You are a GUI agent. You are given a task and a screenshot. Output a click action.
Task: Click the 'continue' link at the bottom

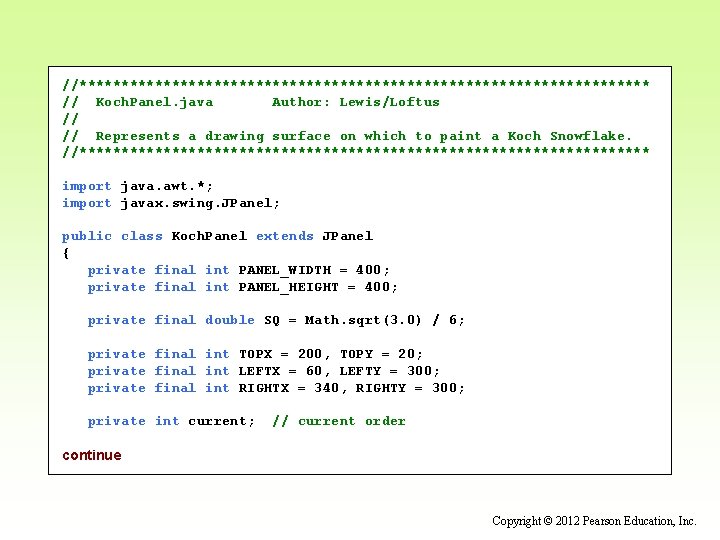click(92, 455)
